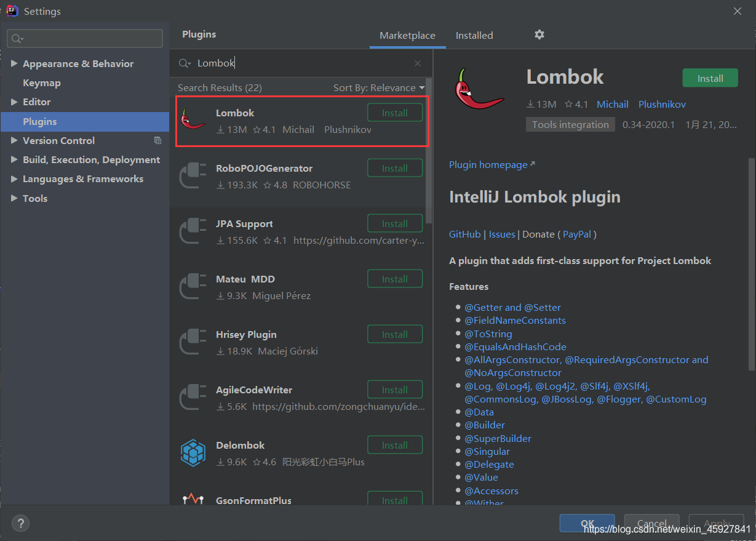Click the Version Control copy-settings icon
This screenshot has width=756, height=541.
click(157, 140)
